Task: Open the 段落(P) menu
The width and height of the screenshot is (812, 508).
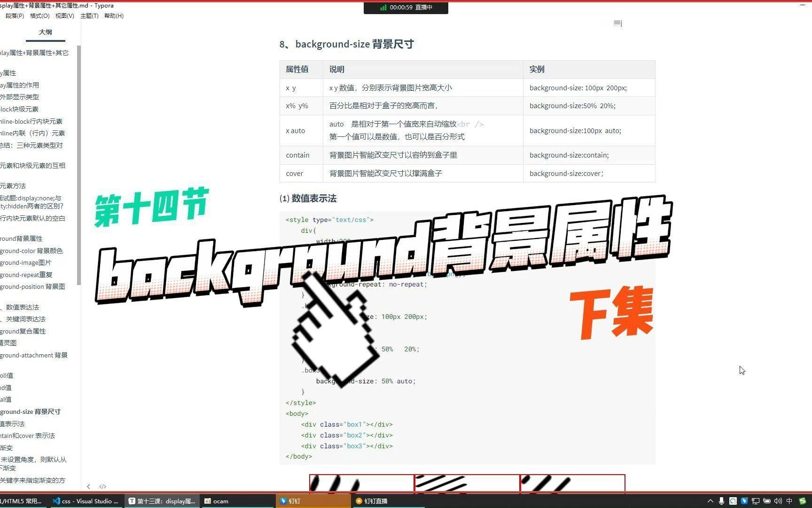Action: coord(15,16)
